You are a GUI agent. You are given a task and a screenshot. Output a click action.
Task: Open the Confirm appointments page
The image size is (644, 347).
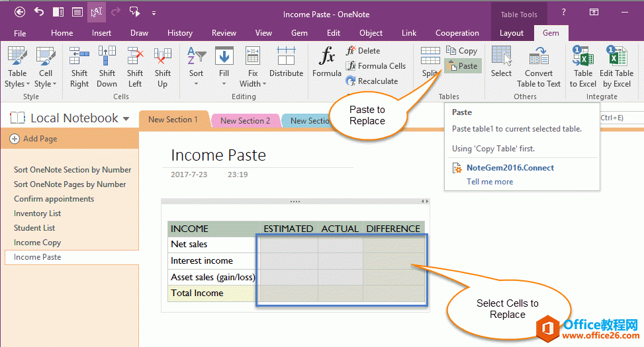54,198
